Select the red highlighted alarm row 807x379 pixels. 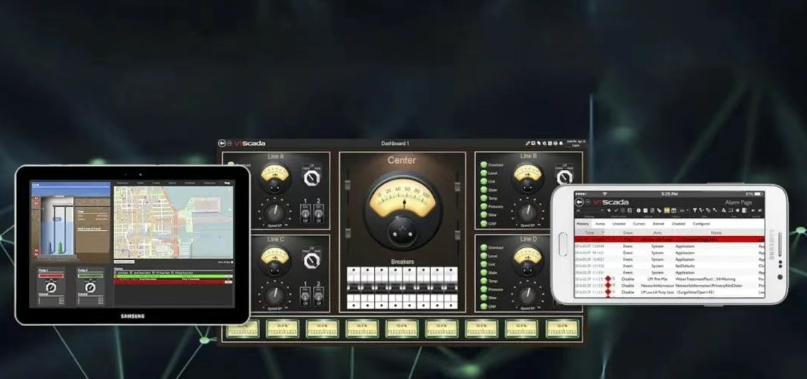(x=670, y=239)
